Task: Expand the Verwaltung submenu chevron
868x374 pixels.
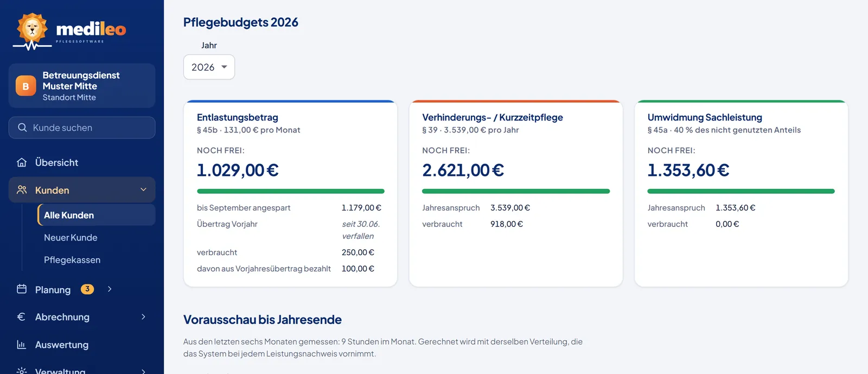Action: [x=143, y=371]
